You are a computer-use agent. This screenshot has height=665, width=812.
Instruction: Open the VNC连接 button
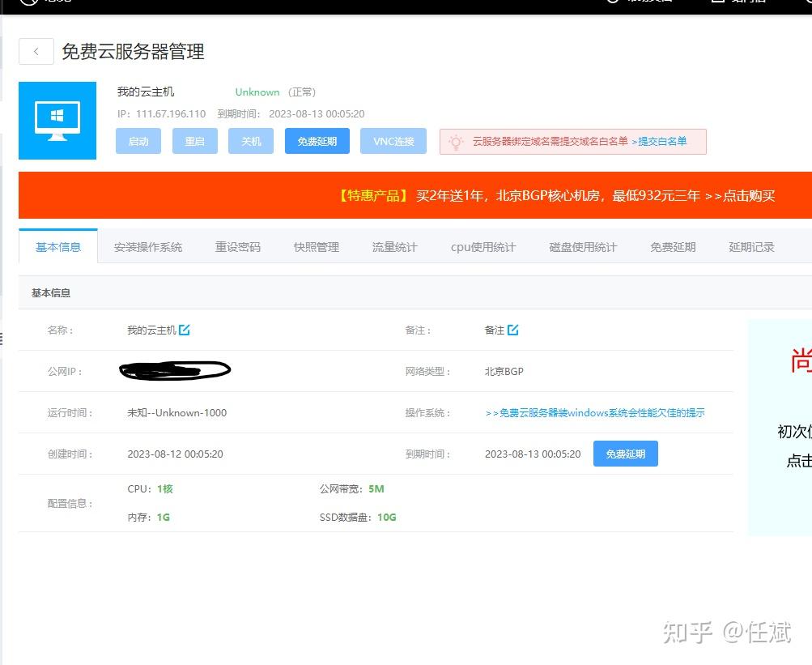(x=393, y=141)
